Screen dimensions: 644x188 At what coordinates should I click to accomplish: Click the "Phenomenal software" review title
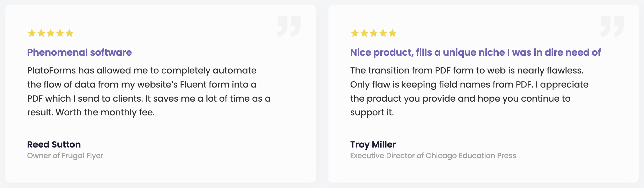coord(79,53)
